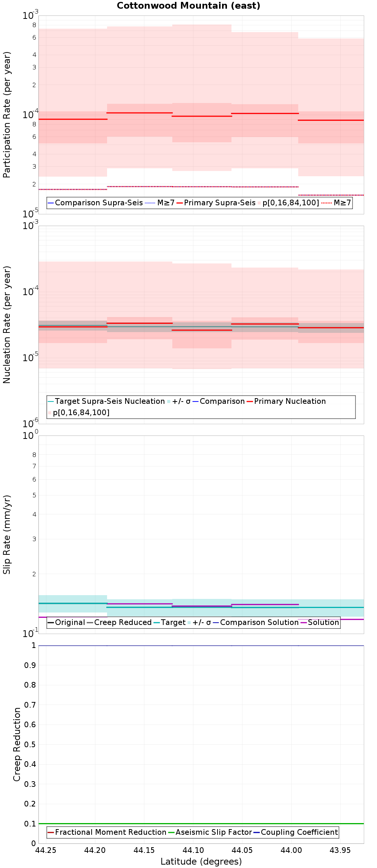Click the Creep Reduction y-axis label

[17, 744]
